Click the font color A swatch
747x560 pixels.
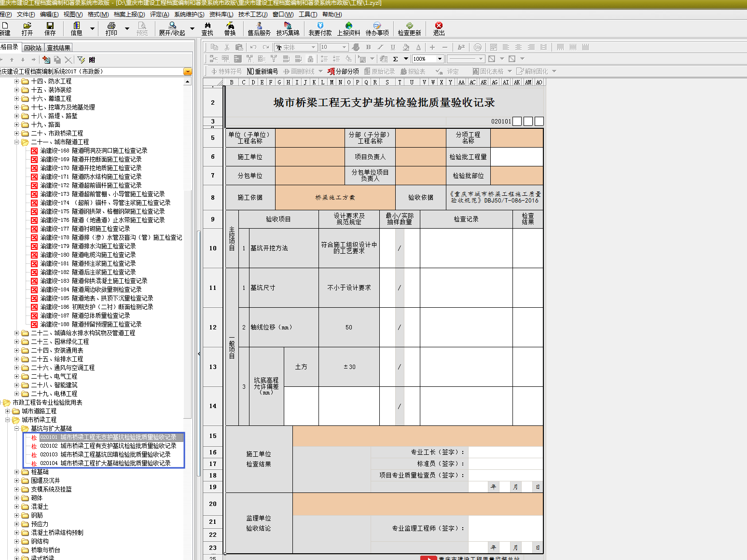pyautogui.click(x=418, y=47)
